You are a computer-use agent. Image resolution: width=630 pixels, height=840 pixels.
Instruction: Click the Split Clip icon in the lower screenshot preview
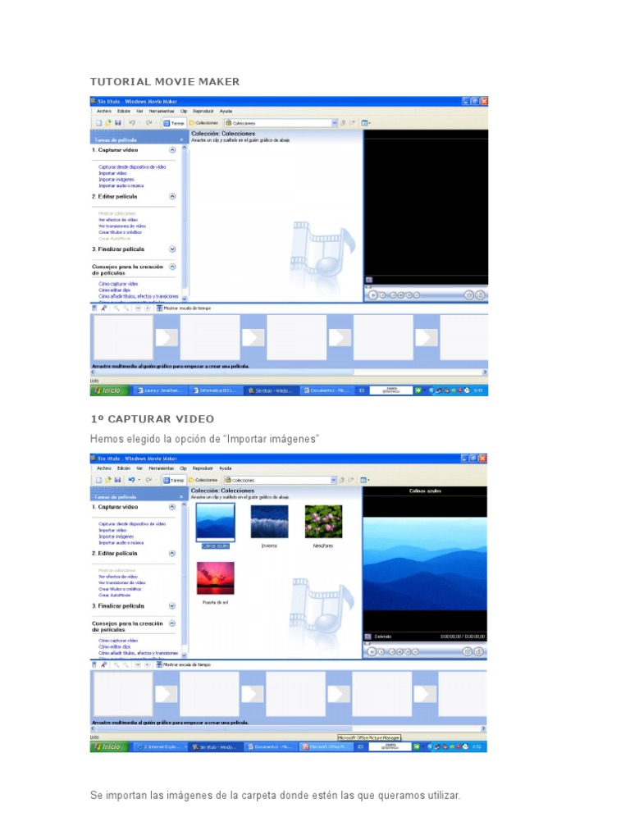point(468,652)
